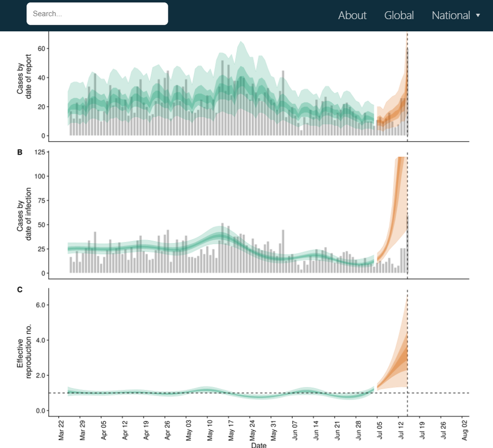Click the 'Date' x-axis title

click(x=259, y=445)
